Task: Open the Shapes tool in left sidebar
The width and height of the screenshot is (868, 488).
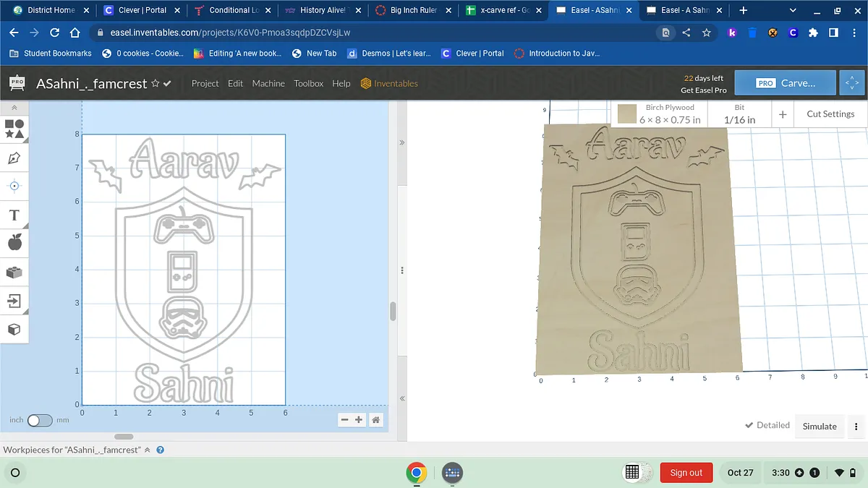Action: [x=14, y=129]
